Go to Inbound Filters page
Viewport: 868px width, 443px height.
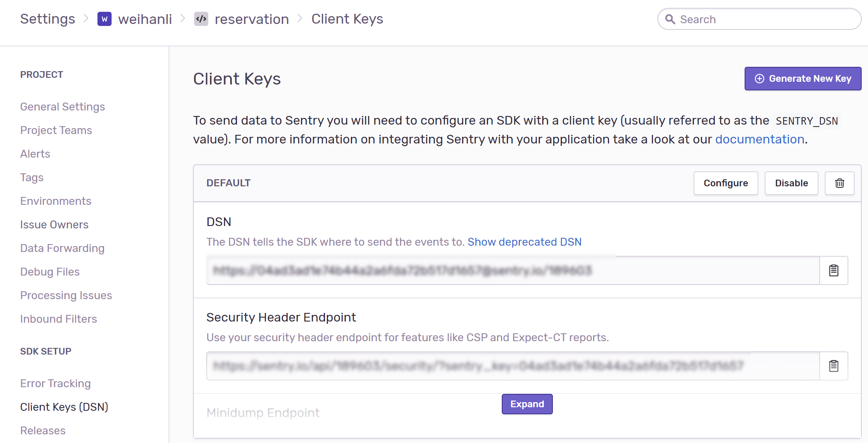pos(59,319)
